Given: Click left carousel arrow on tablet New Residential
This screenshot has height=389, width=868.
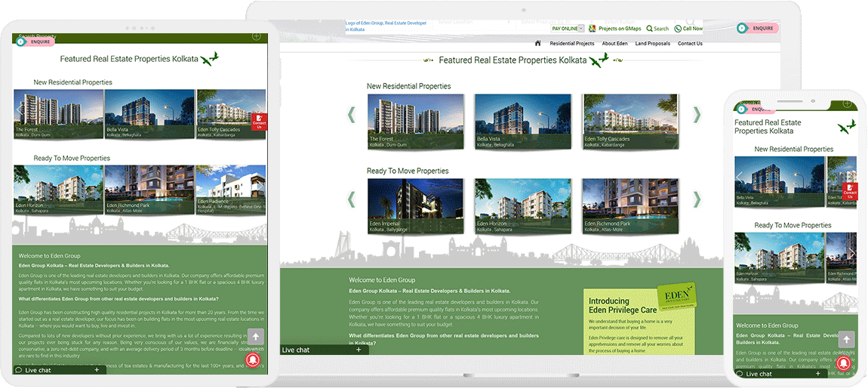Looking at the screenshot, I should pos(20,110).
